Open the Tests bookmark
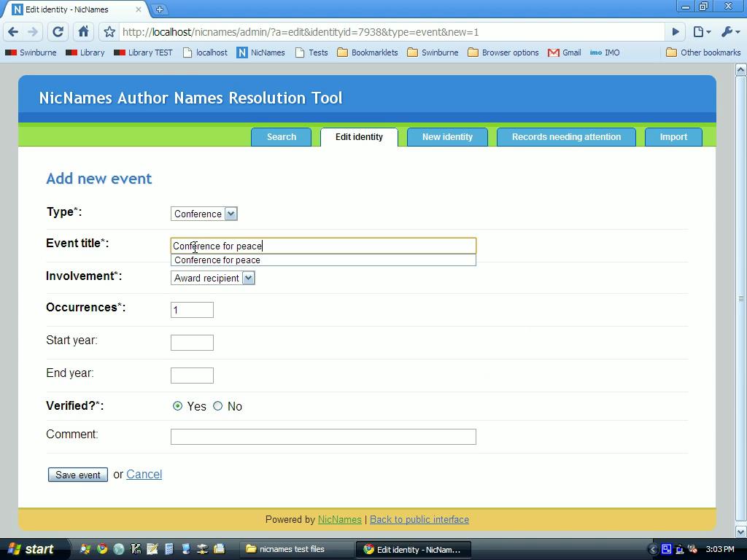747x560 pixels. [311, 52]
